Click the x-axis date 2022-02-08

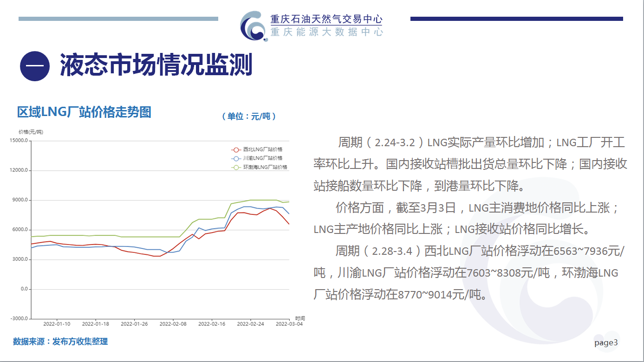coord(173,324)
